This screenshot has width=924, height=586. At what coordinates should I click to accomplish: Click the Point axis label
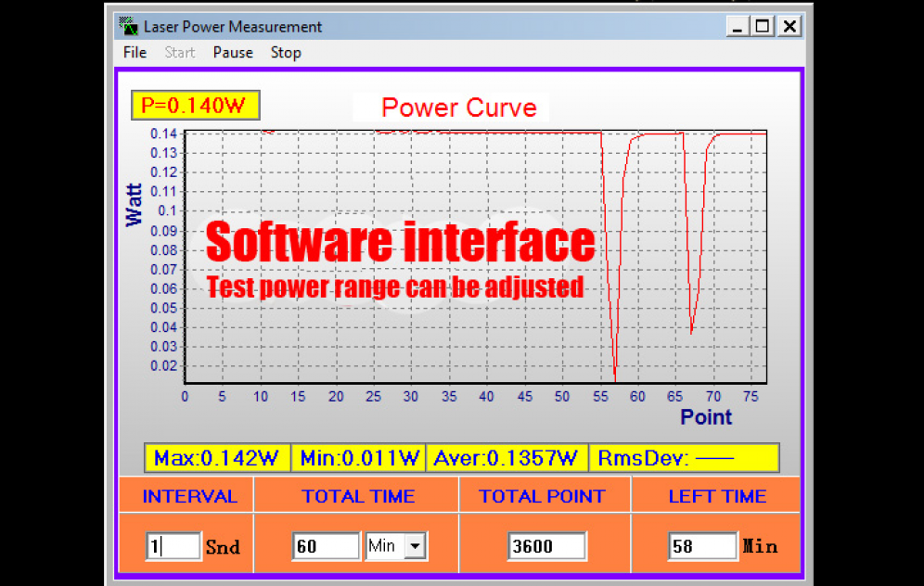(x=706, y=417)
